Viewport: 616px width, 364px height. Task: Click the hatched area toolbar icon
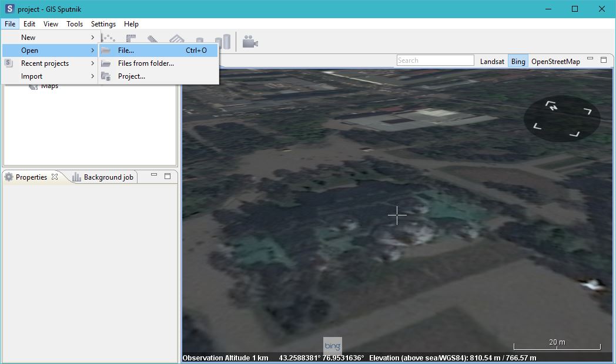tap(177, 38)
